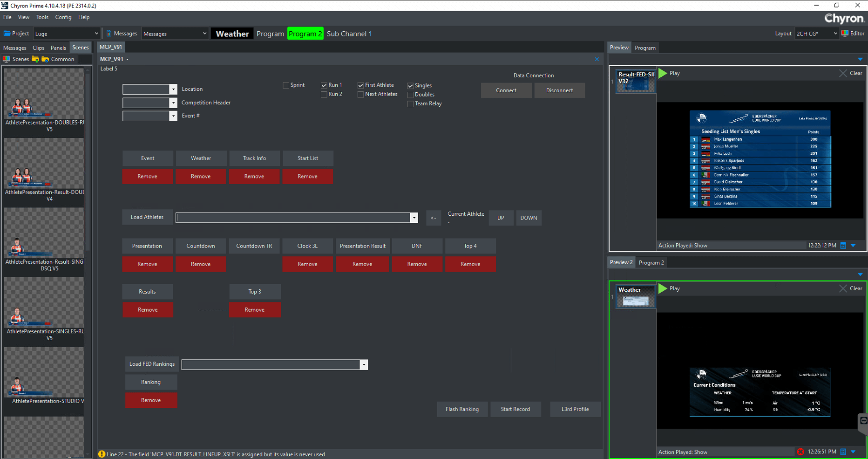Open the Tools menu
This screenshot has width=868, height=459.
(x=42, y=17)
